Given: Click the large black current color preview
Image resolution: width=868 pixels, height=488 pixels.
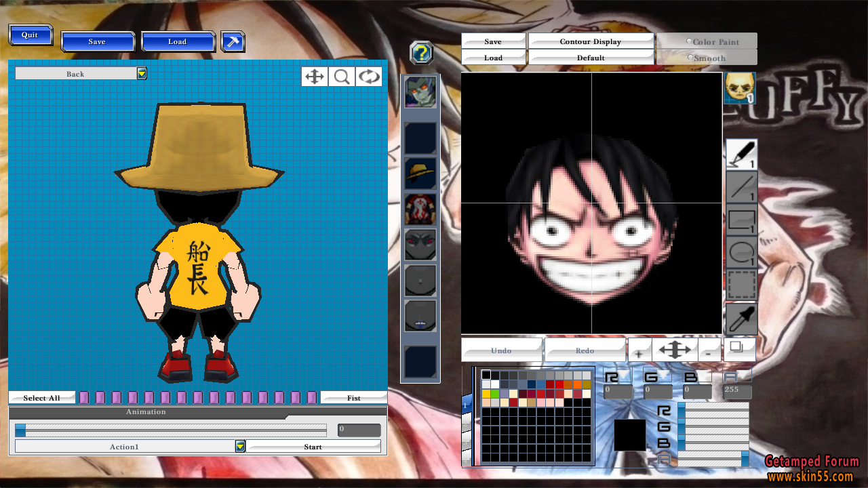Looking at the screenshot, I should 630,435.
